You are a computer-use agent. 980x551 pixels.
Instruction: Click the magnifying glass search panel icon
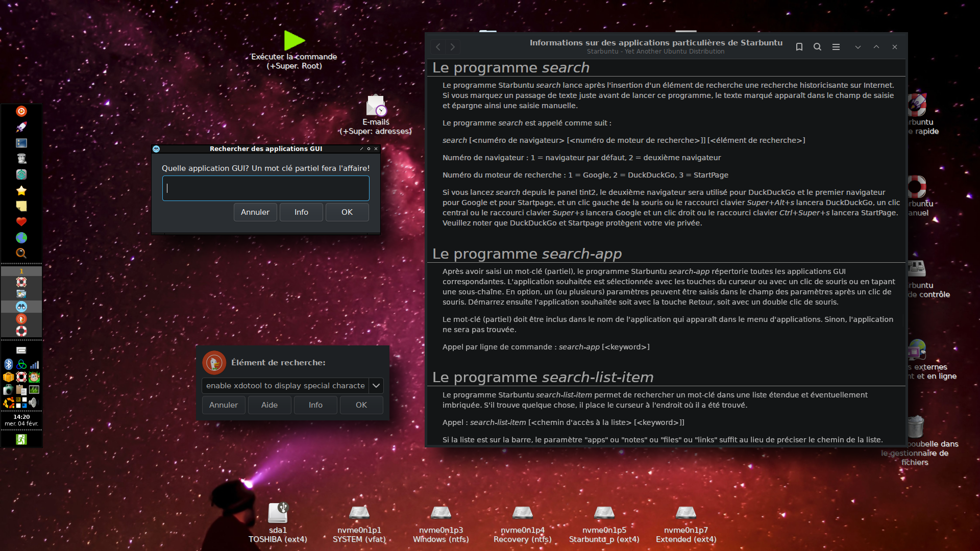[x=21, y=253]
